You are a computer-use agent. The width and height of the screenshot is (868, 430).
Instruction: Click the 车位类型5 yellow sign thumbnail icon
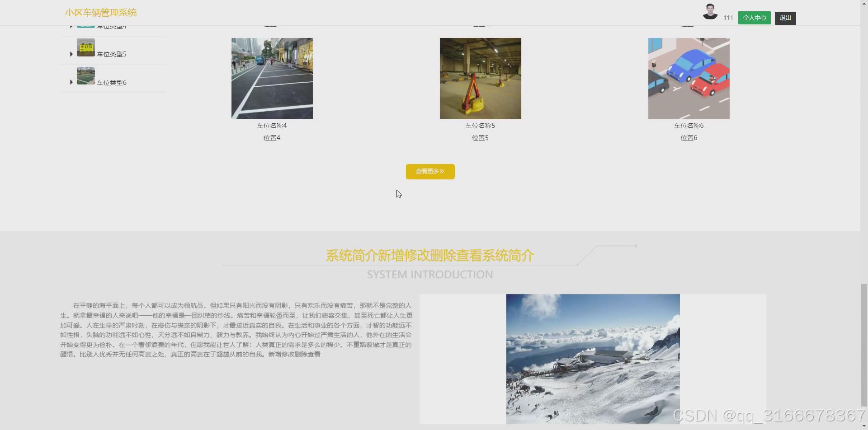85,47
